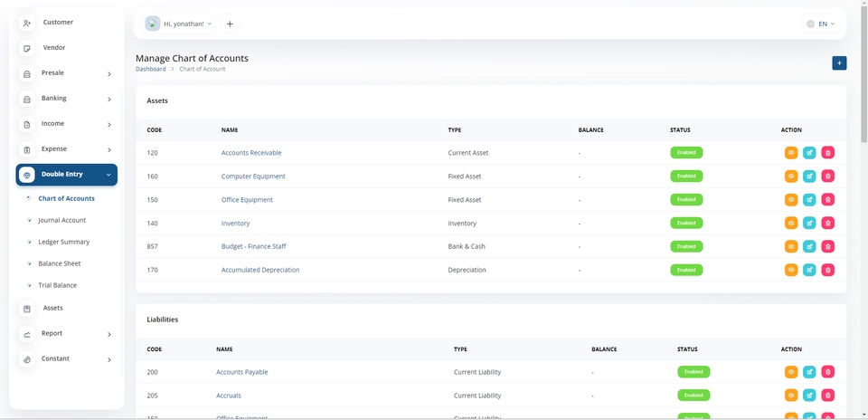This screenshot has width=868, height=420.
Task: Expand the Presale submenu chevron
Action: [x=109, y=74]
